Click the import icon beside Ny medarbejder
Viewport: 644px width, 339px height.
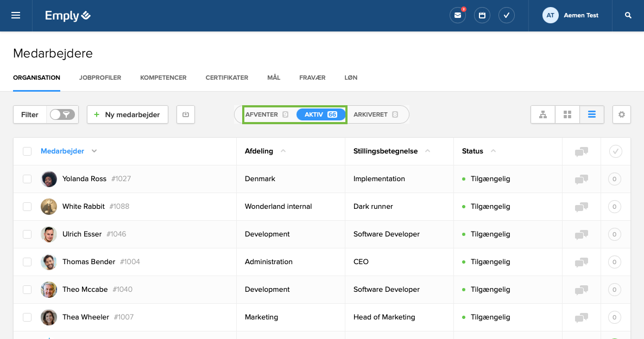tap(186, 114)
